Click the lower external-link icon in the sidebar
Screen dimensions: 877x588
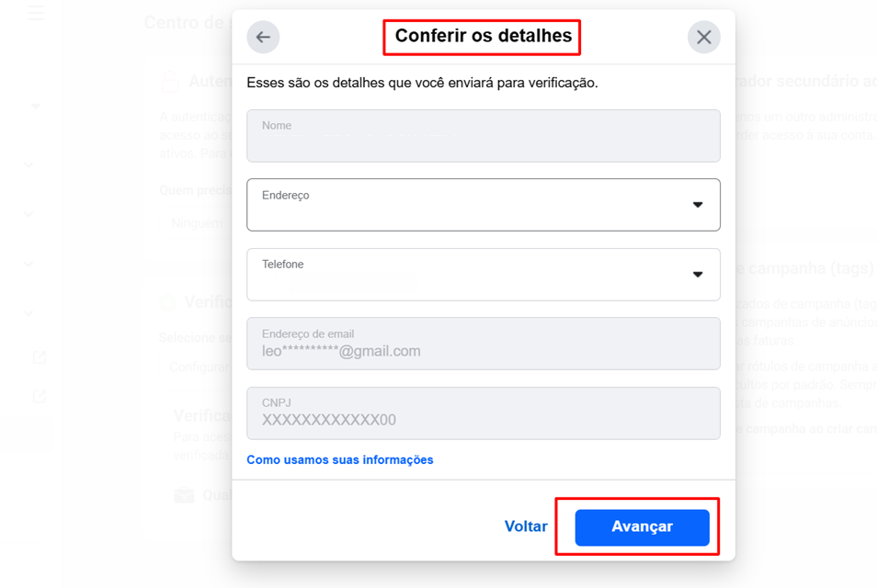(39, 396)
